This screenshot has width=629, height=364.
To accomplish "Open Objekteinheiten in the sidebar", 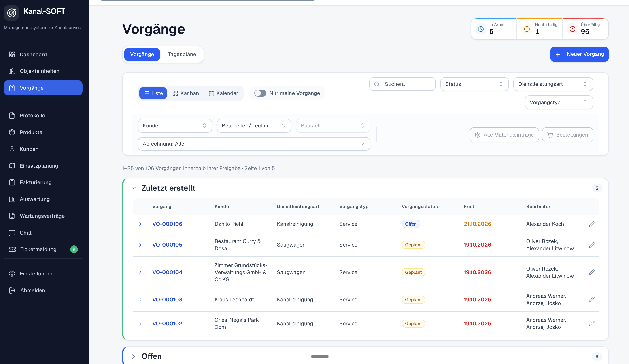I will coord(43,71).
